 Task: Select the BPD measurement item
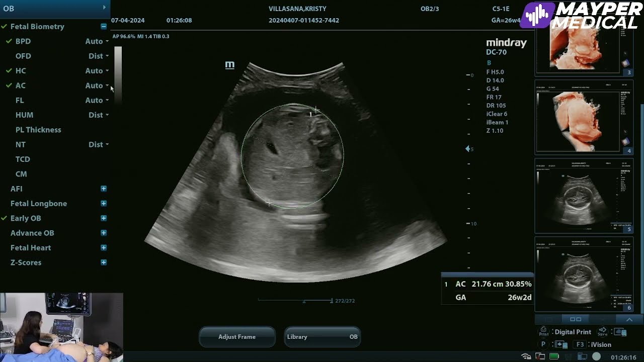click(23, 41)
